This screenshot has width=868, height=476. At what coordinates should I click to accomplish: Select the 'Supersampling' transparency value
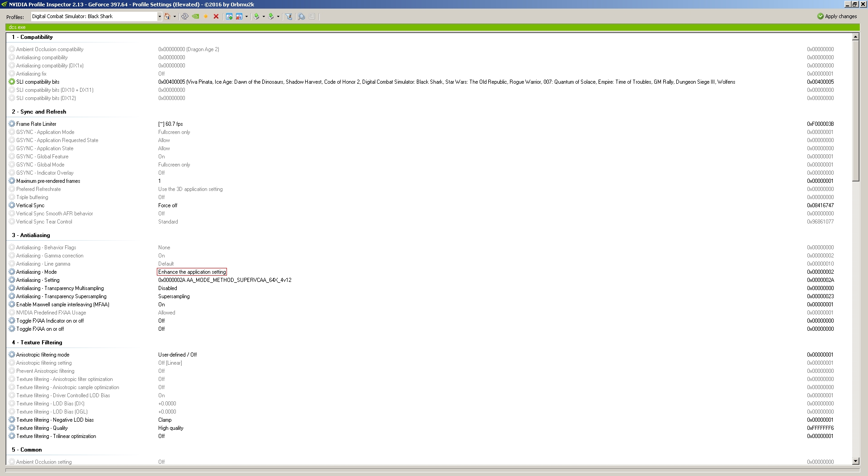click(174, 296)
